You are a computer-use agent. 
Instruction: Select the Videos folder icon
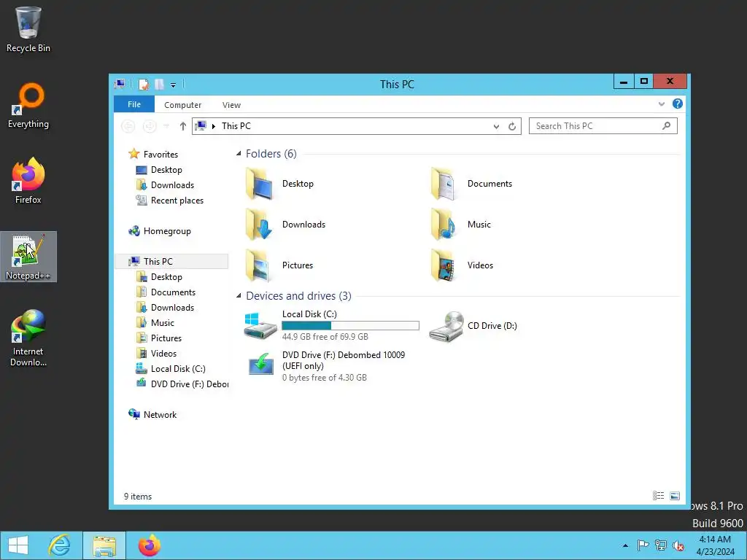click(x=444, y=265)
